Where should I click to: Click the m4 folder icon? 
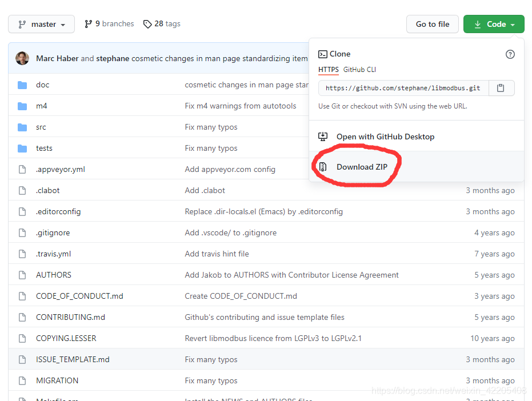click(22, 106)
